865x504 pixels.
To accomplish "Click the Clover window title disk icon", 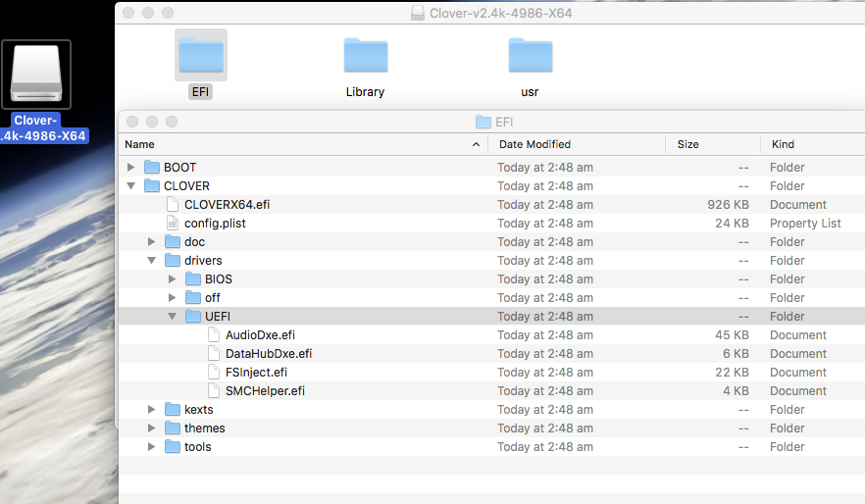I will pos(418,13).
